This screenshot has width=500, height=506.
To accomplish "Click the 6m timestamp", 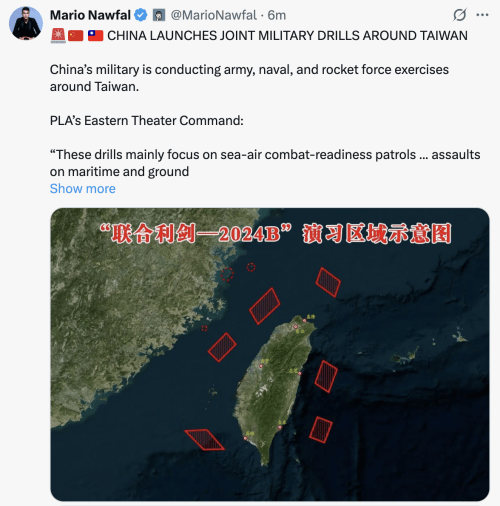I will click(x=277, y=15).
